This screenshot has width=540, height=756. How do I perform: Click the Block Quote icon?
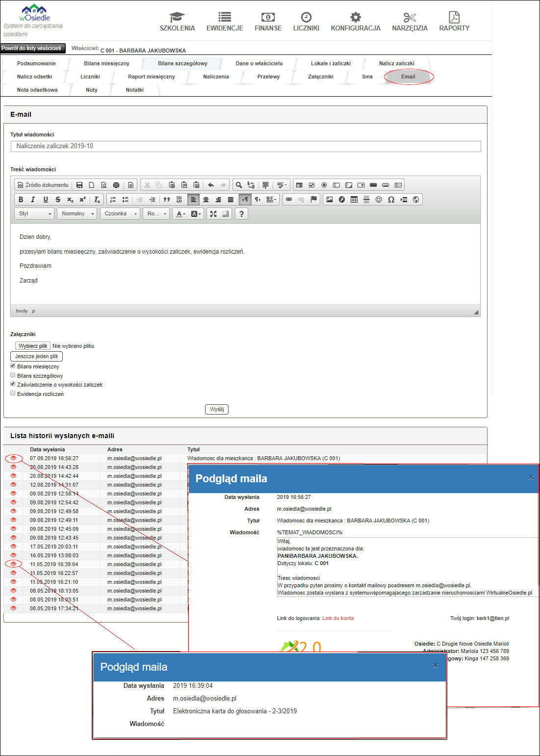[x=167, y=200]
